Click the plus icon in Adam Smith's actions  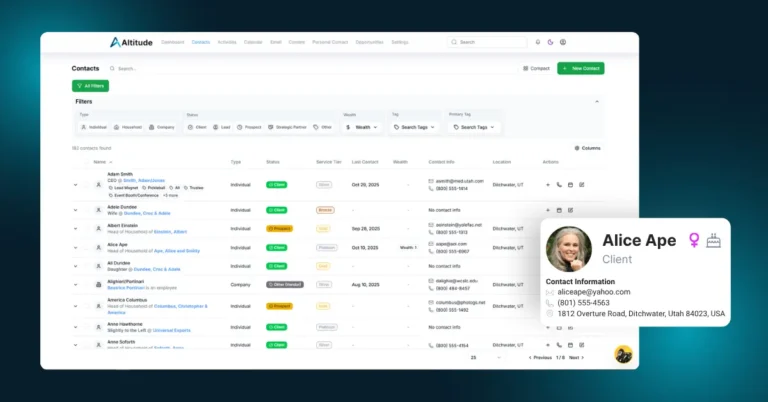[548, 185]
